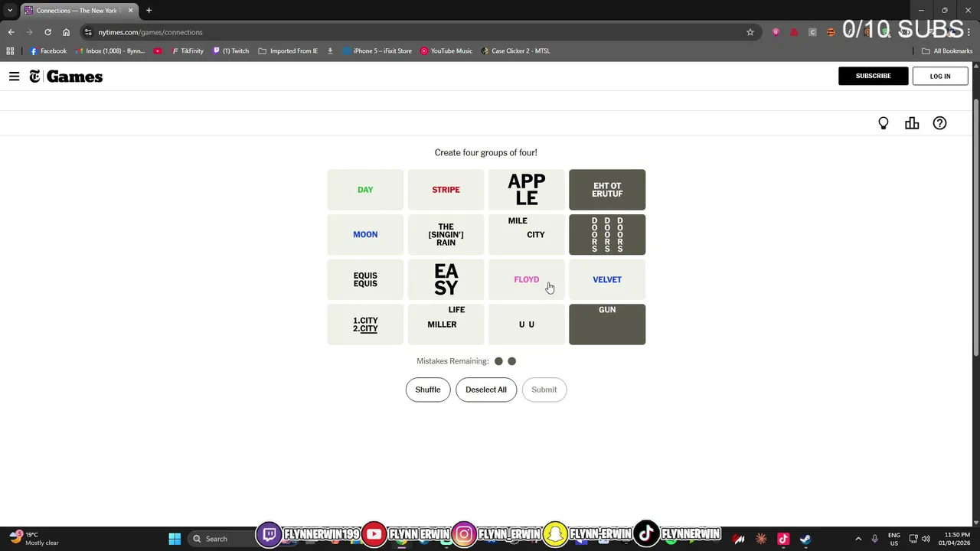Image resolution: width=980 pixels, height=551 pixels.
Task: Close the Connections browser tab
Action: click(x=130, y=11)
